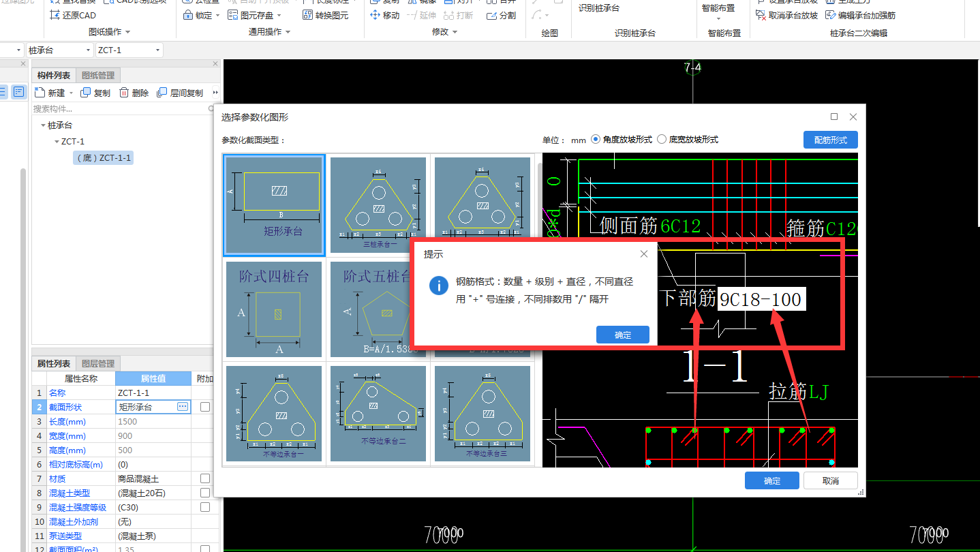Click the 配筋形式 button
This screenshot has height=552, width=980.
pos(831,140)
